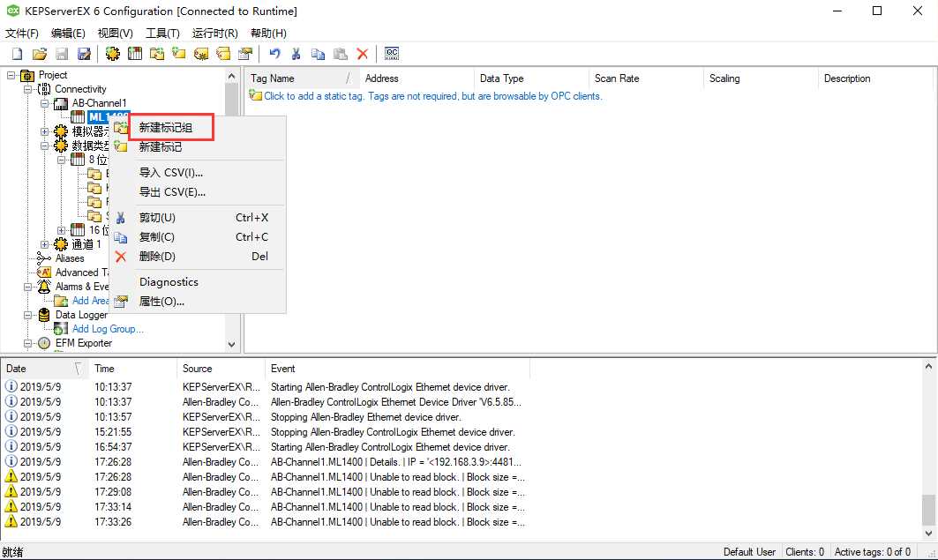Click the Advanced Tags icon in tree
The width and height of the screenshot is (938, 560).
tap(44, 273)
